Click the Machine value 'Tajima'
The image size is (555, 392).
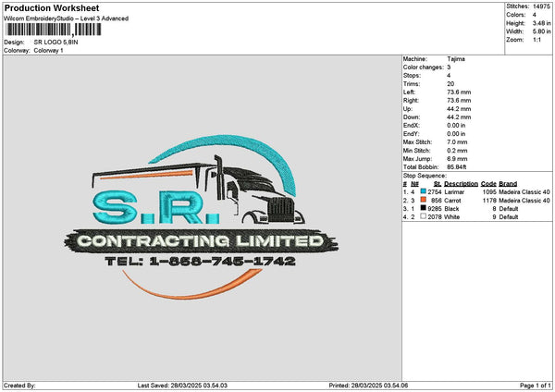coord(456,59)
